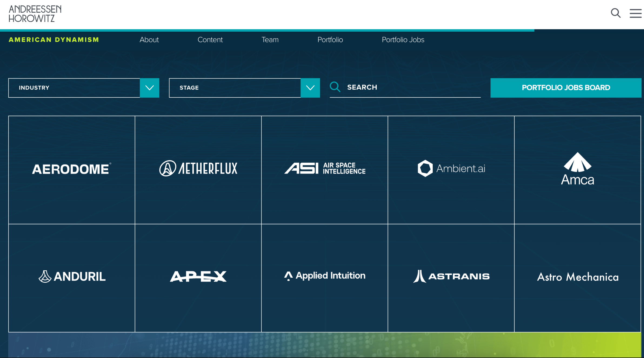Click the Apex logo tile
This screenshot has width=644, height=358.
point(198,277)
